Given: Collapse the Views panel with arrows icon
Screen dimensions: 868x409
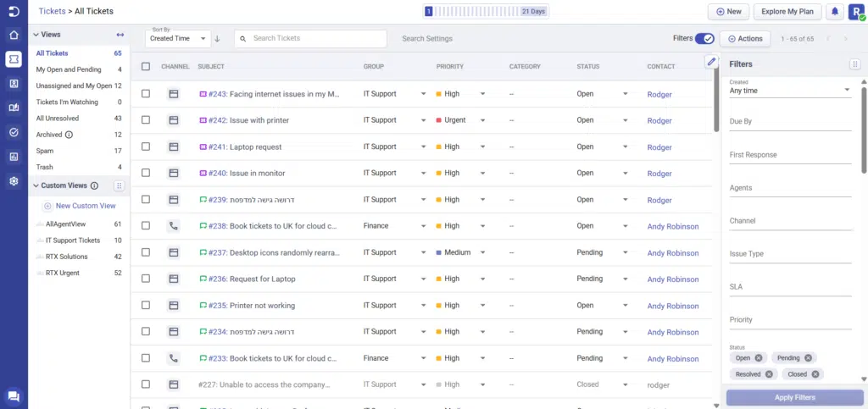Looking at the screenshot, I should 120,35.
